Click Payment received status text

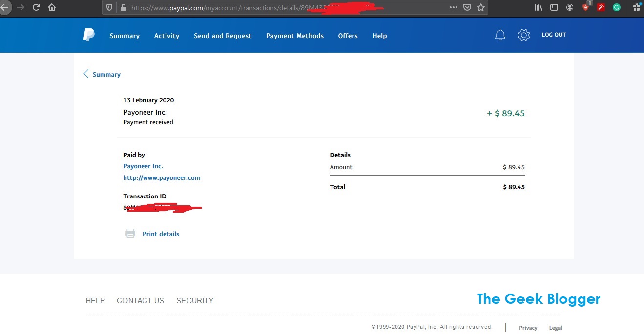click(x=148, y=122)
